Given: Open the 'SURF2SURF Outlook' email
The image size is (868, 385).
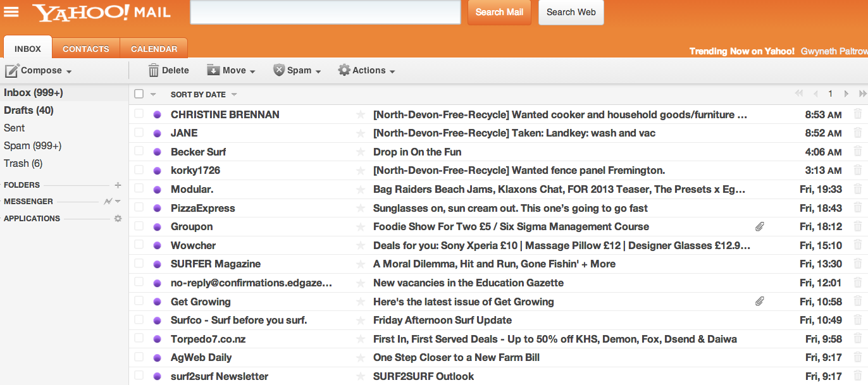Looking at the screenshot, I should pyautogui.click(x=423, y=376).
